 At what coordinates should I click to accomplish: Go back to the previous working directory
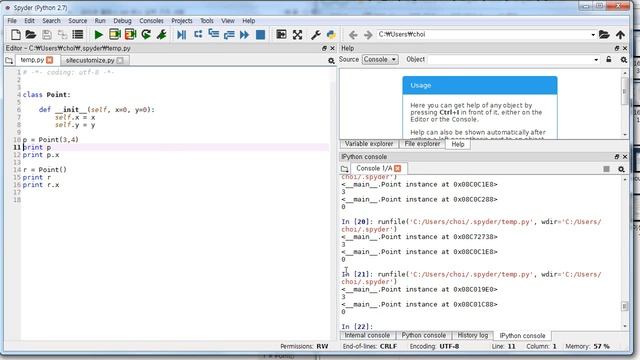pyautogui.click(x=353, y=35)
